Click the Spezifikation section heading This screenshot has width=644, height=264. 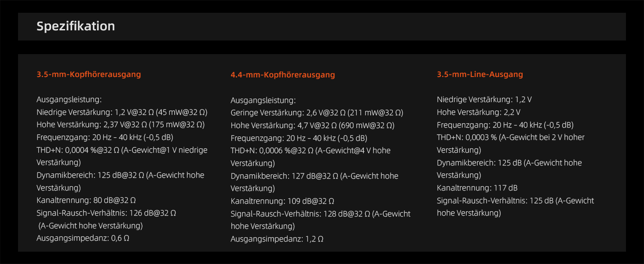click(76, 26)
